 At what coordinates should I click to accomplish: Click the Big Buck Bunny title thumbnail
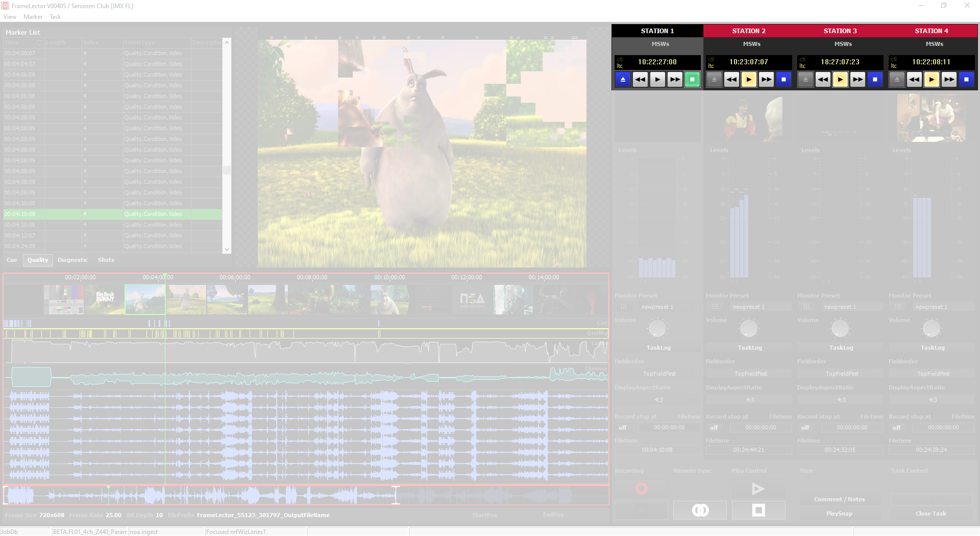(105, 299)
